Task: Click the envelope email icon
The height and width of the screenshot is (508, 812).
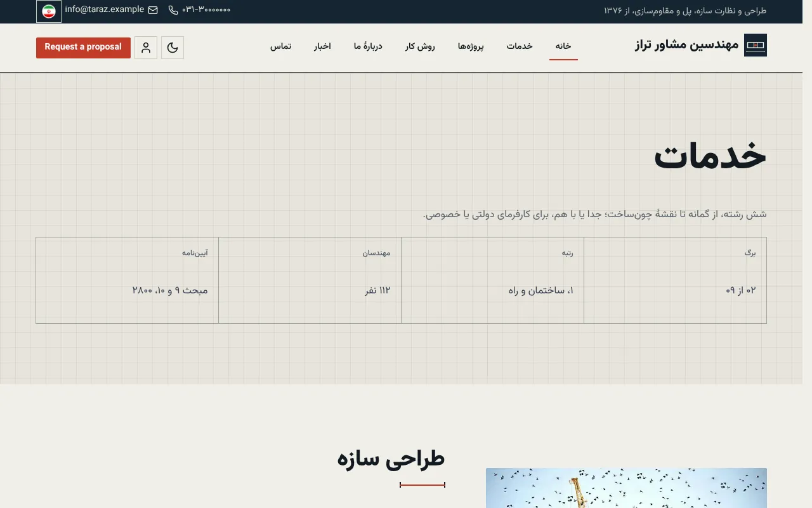Action: tap(153, 10)
